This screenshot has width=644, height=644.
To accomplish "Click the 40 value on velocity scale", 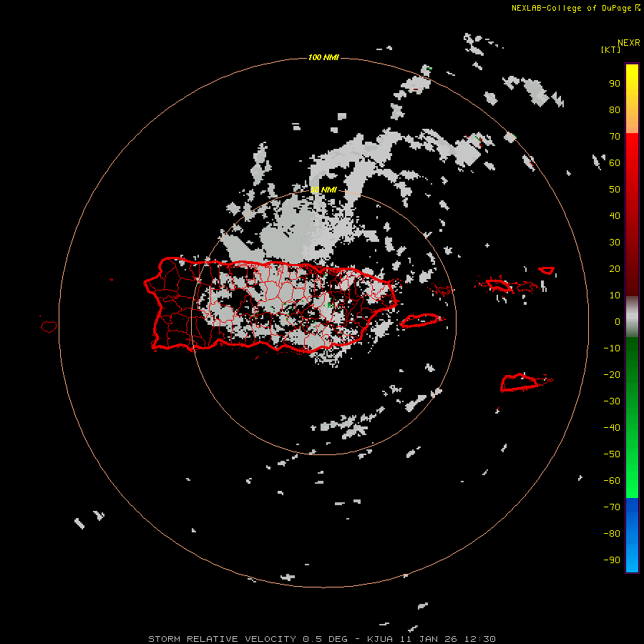I will pyautogui.click(x=615, y=215).
